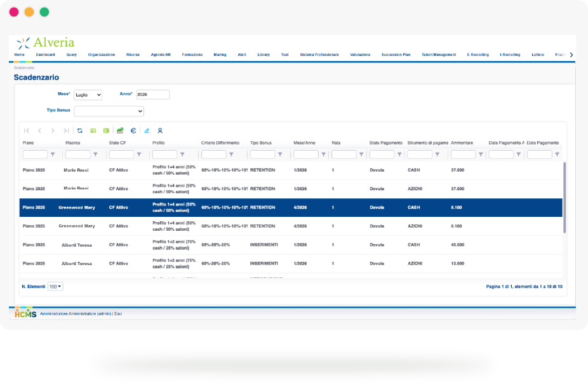Click the edit pencil toolbar icon
This screenshot has width=588, height=384.
point(147,130)
